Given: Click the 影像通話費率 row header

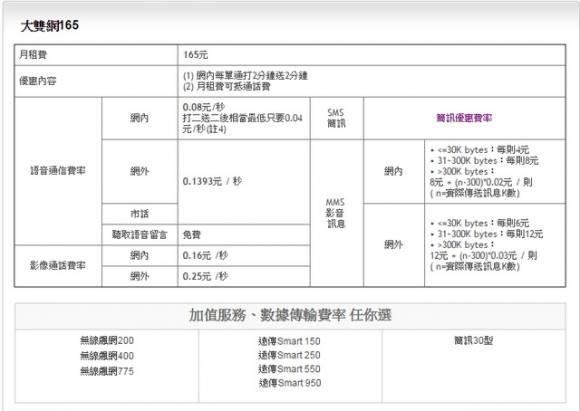Looking at the screenshot, I should [x=58, y=266].
